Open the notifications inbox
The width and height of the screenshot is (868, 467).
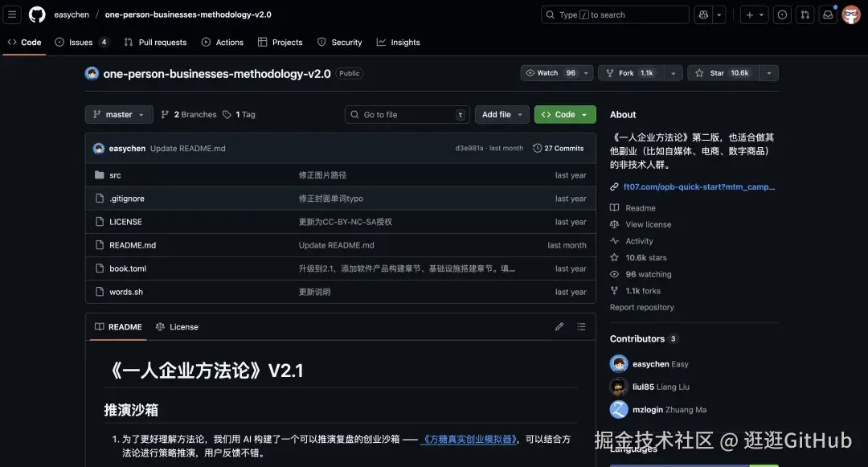[x=828, y=15]
